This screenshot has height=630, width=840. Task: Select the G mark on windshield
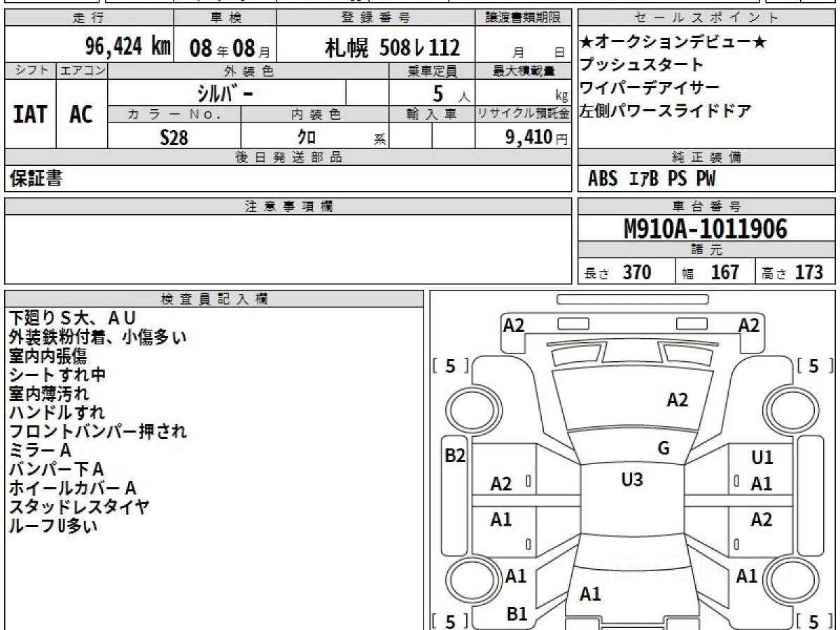664,449
